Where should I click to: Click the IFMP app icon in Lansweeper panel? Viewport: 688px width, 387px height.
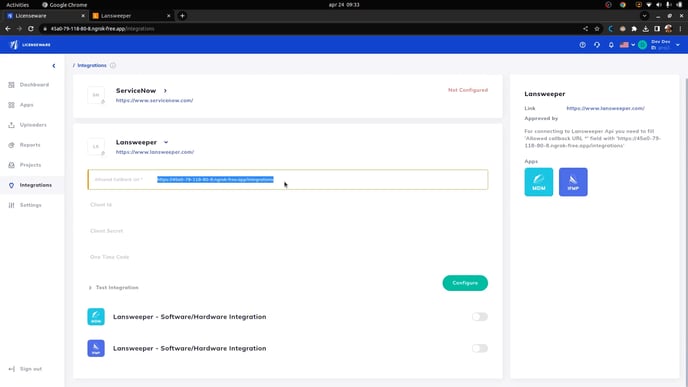coord(573,182)
